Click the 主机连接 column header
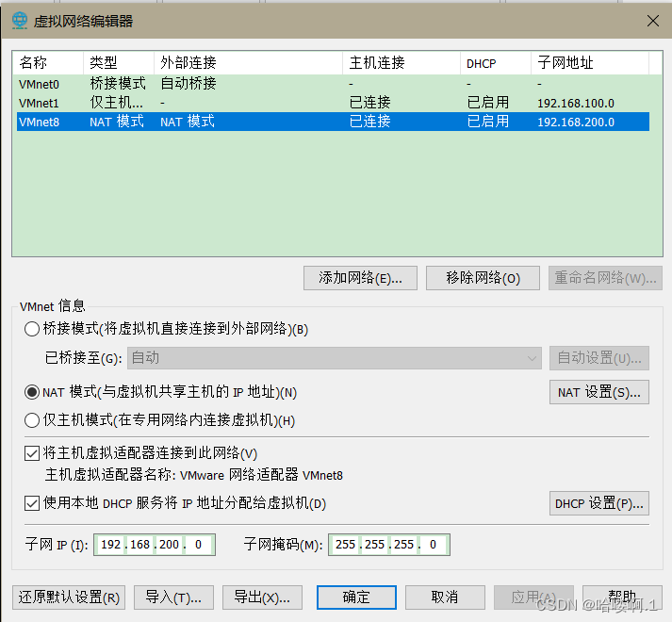672x622 pixels. tap(402, 63)
